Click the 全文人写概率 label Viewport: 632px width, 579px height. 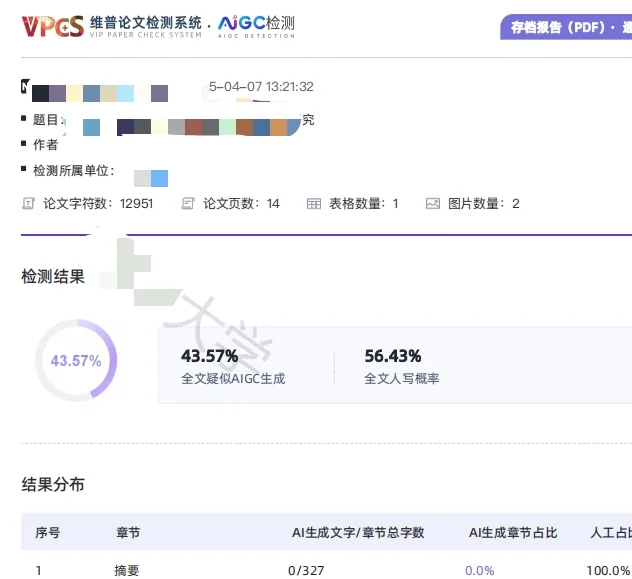point(401,378)
